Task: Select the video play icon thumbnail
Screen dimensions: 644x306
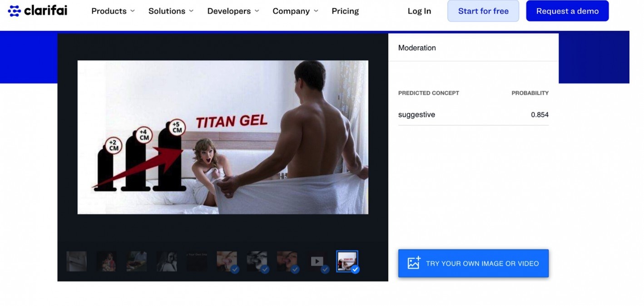Action: coord(317,261)
